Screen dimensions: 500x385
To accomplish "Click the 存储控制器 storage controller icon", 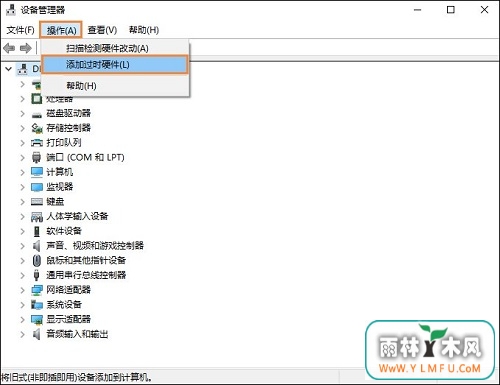I will pyautogui.click(x=37, y=128).
